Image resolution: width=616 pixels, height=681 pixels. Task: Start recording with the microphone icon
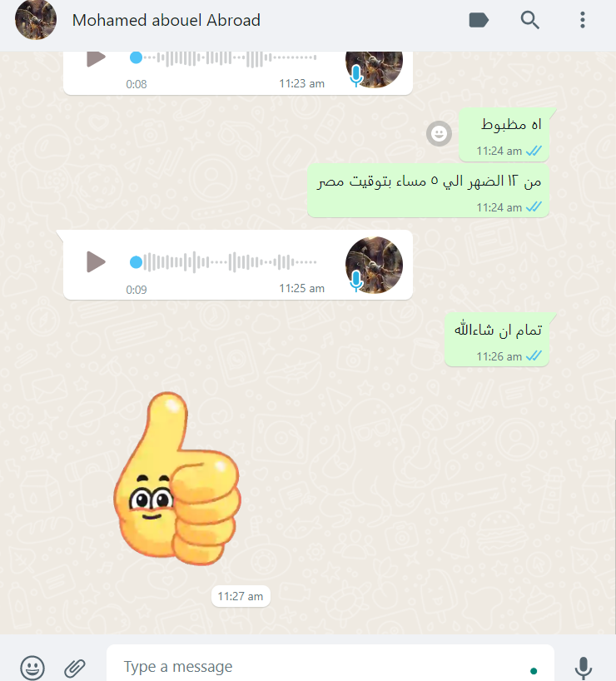[x=583, y=668]
